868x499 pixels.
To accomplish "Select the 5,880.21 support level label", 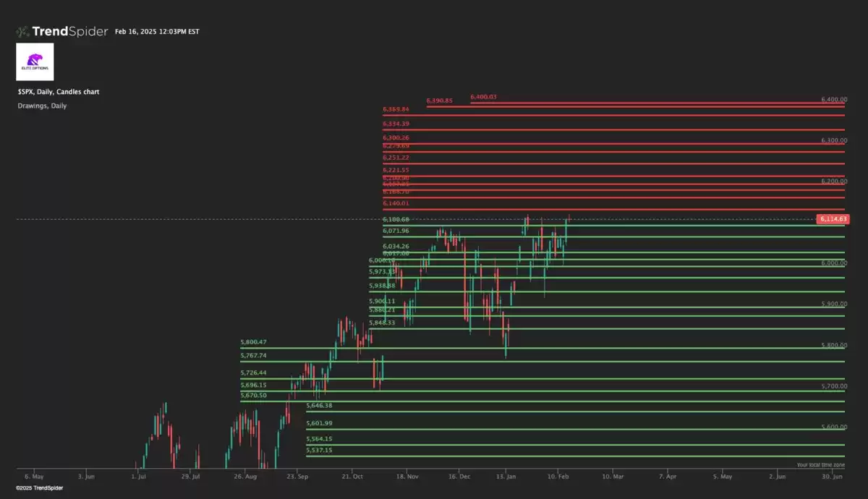I will pos(382,310).
